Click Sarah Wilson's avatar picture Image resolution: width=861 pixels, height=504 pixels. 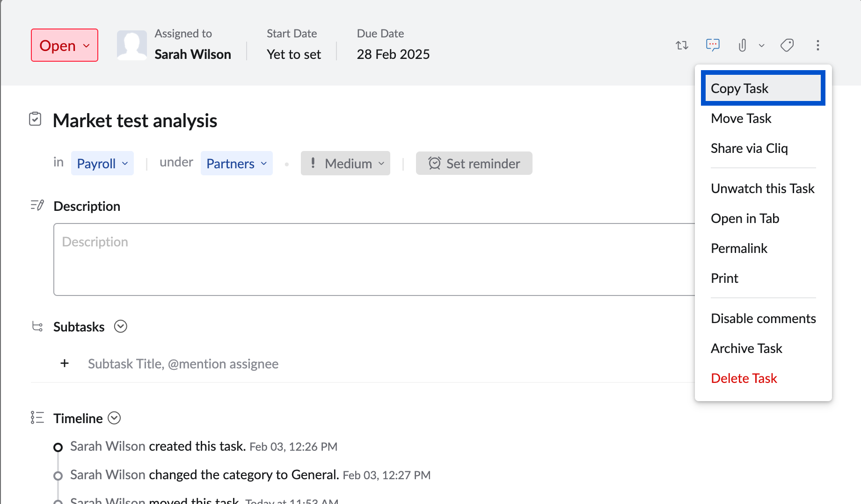tap(131, 45)
